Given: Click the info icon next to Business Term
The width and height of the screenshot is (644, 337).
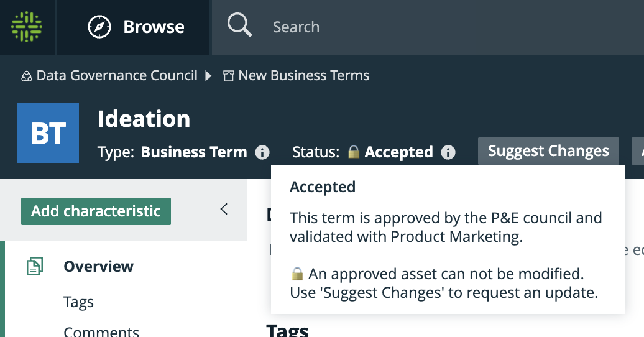Looking at the screenshot, I should click(262, 152).
